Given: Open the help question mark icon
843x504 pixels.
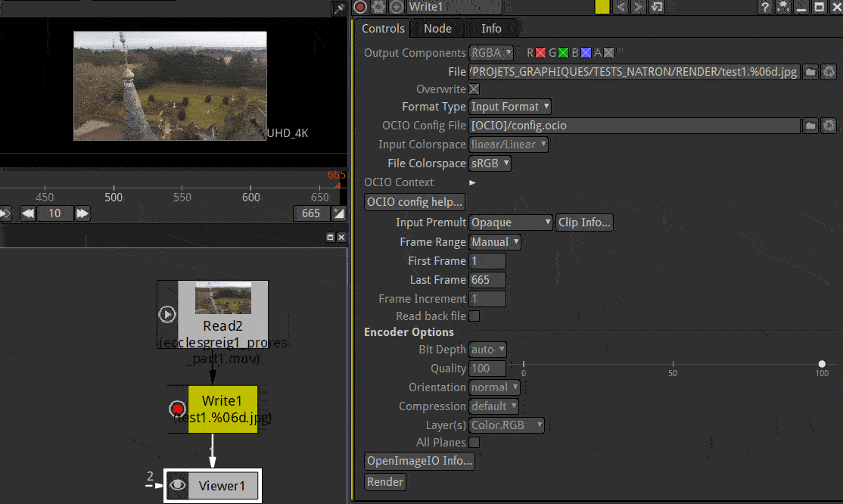Looking at the screenshot, I should [x=764, y=7].
